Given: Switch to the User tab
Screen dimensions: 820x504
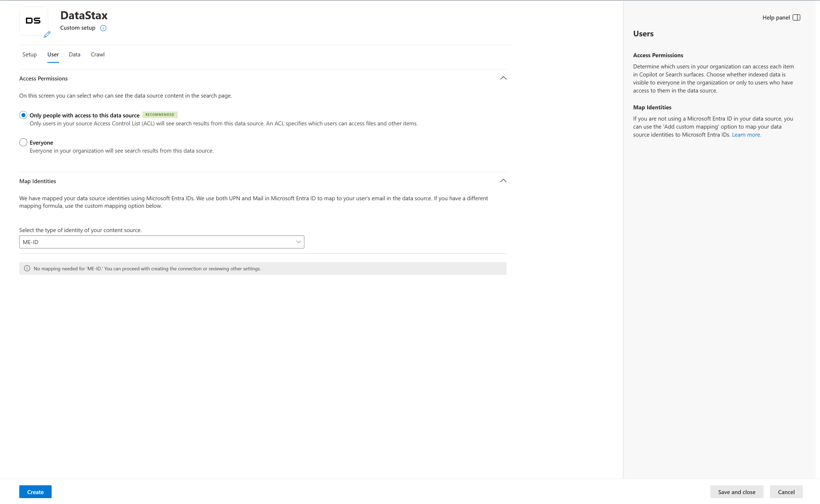Looking at the screenshot, I should [x=53, y=54].
